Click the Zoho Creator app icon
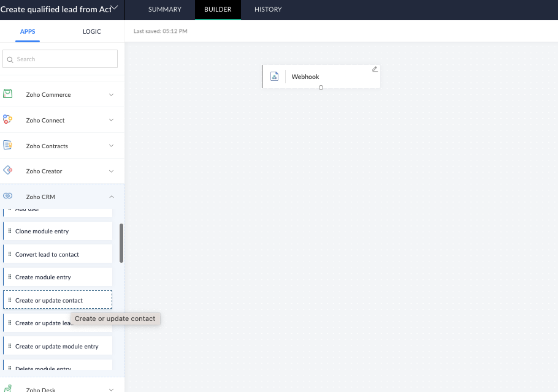Viewport: 558px width, 392px height. (x=7, y=170)
